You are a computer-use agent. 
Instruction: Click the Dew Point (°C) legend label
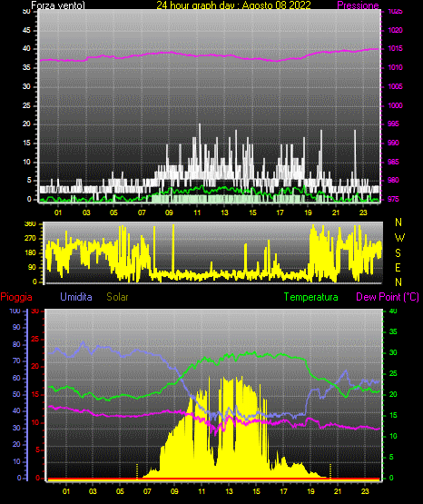388,297
